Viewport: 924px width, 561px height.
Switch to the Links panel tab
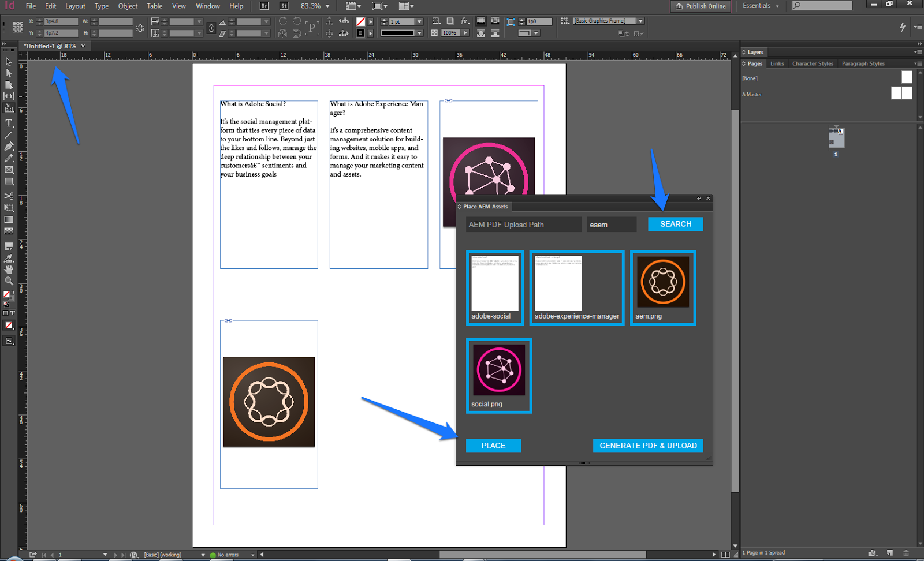(x=777, y=63)
